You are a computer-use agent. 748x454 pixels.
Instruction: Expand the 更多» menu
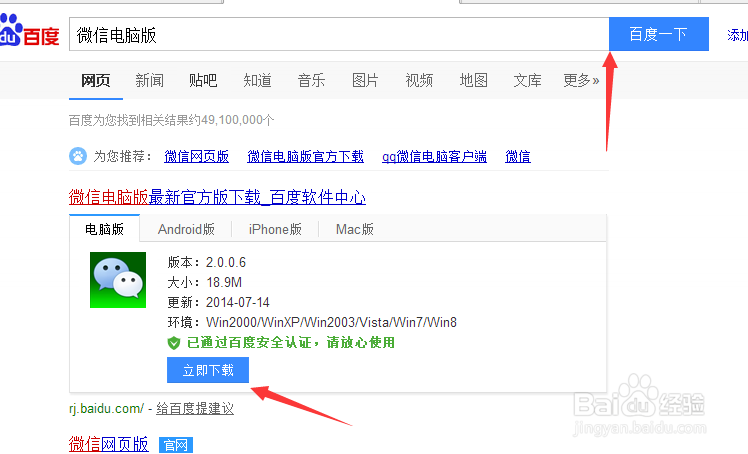coord(581,80)
